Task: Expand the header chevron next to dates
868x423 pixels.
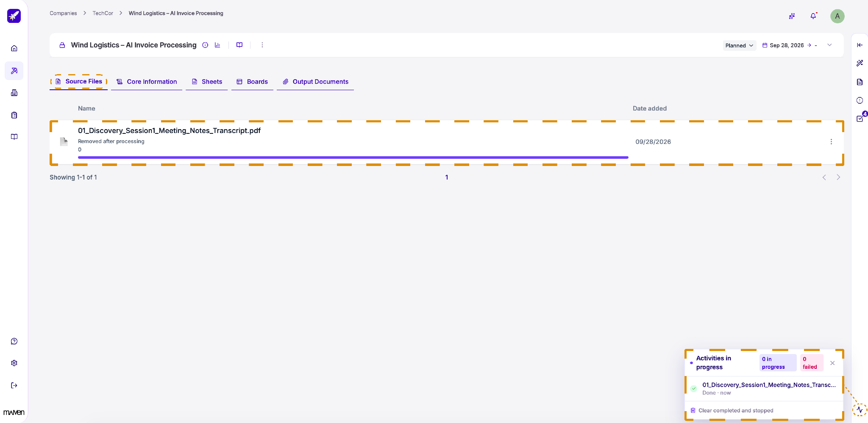Action: point(829,45)
